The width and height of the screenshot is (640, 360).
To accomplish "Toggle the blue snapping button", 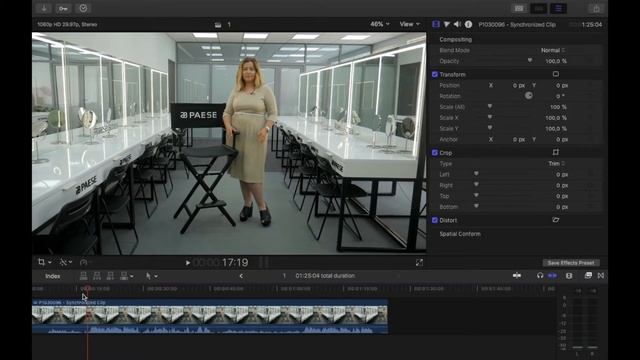I will point(552,276).
